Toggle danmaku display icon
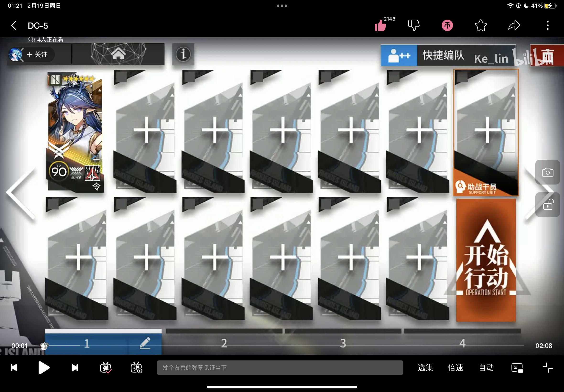Viewport: 564px width, 392px height. (106, 368)
